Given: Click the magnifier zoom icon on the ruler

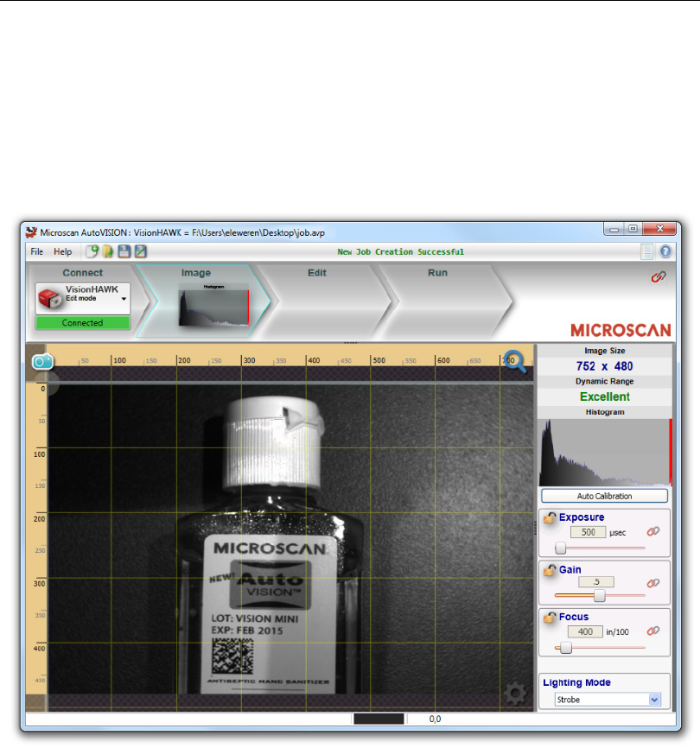Looking at the screenshot, I should (514, 361).
